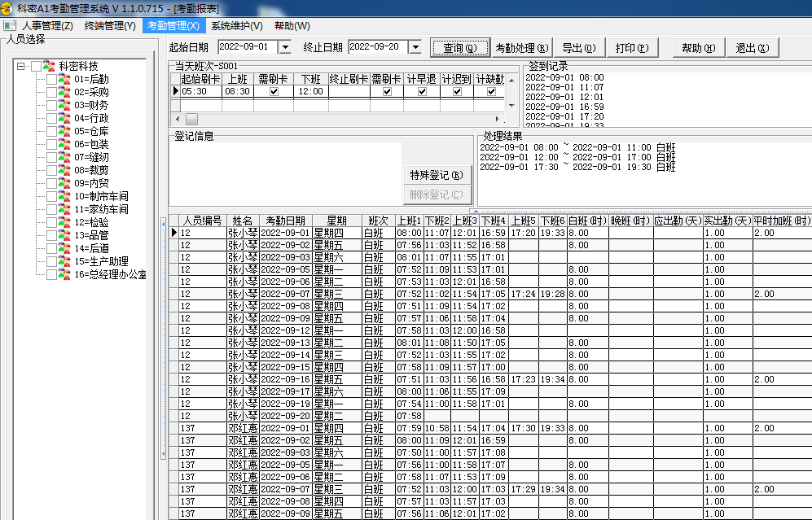This screenshot has height=520, width=812.
Task: Click the department icon beside 05=仓库
Action: (64, 131)
